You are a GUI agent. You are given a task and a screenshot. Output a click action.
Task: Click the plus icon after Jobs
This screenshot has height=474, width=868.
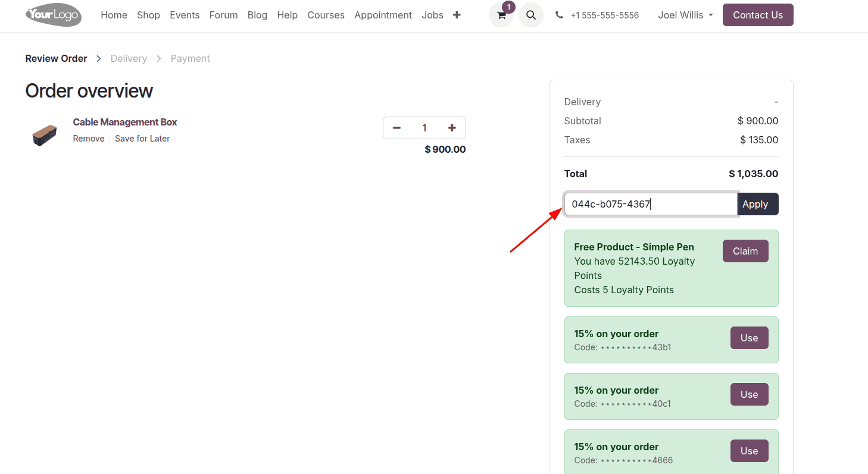[457, 15]
